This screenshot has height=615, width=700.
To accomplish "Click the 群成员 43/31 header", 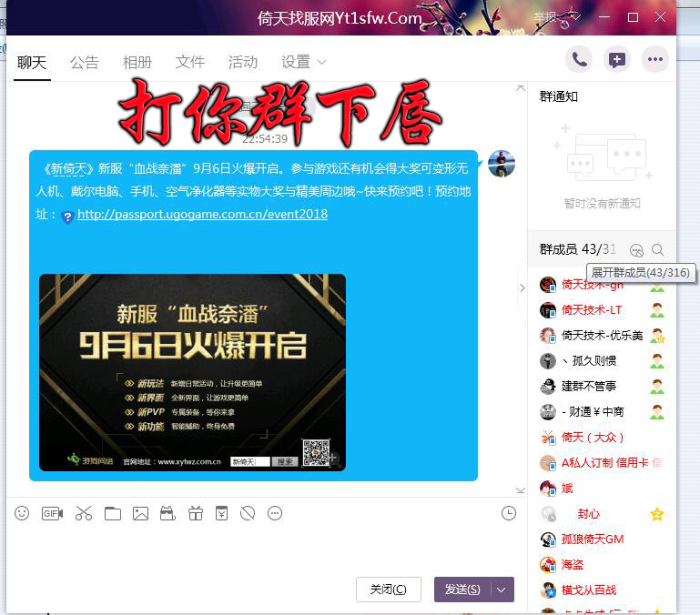I will 578,249.
